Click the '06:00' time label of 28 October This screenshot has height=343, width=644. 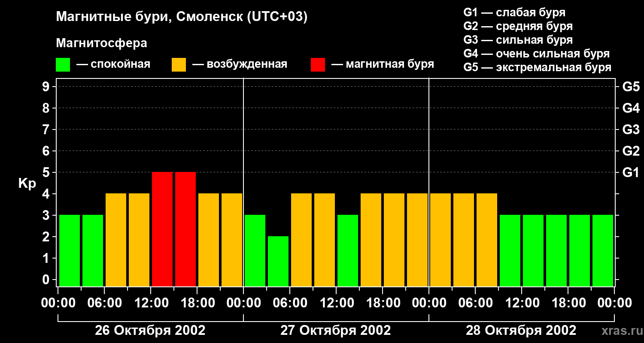tap(475, 303)
